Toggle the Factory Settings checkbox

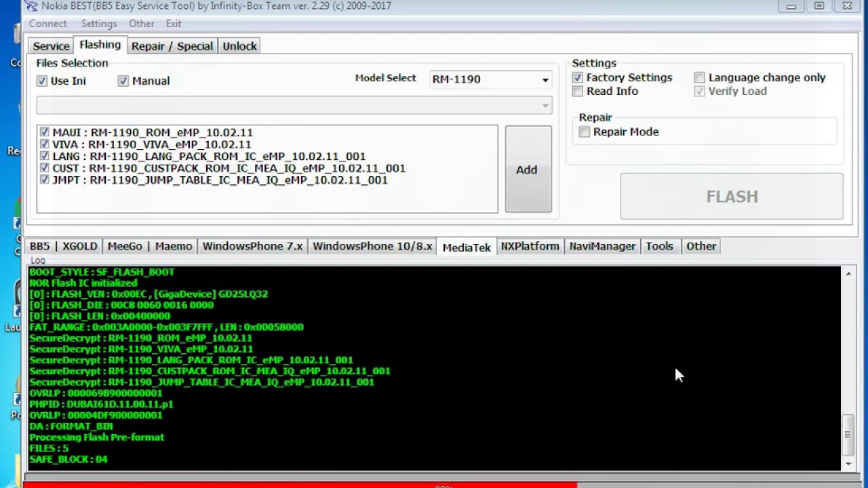[578, 78]
